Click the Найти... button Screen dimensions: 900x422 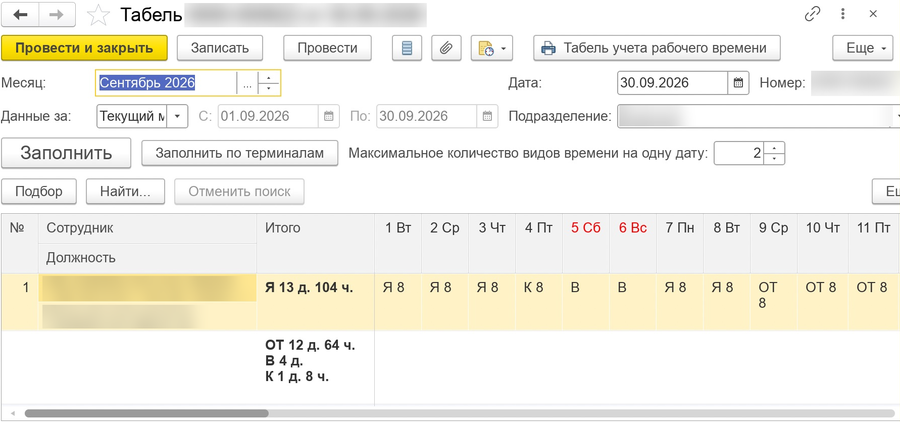[125, 191]
